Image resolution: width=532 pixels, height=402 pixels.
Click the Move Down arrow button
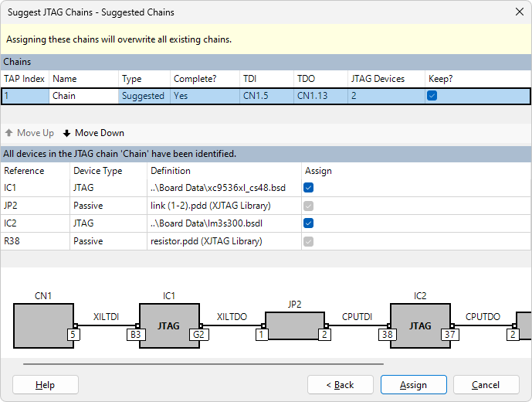[x=93, y=133]
